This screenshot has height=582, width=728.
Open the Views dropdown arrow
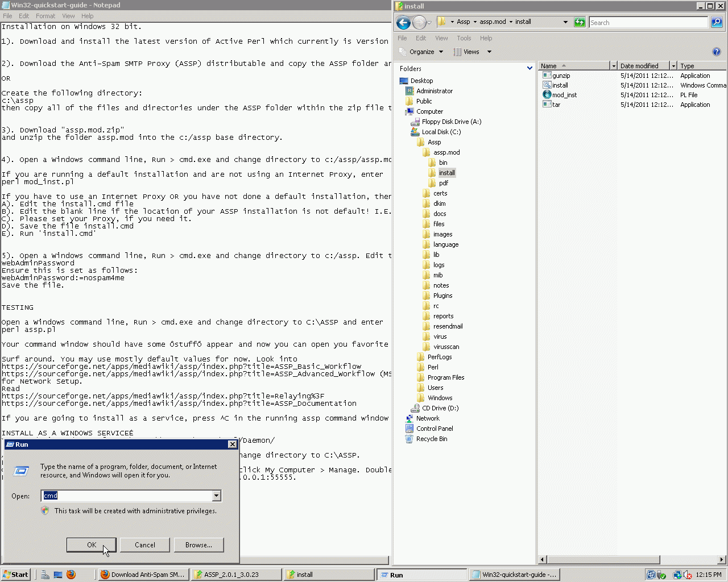point(489,52)
